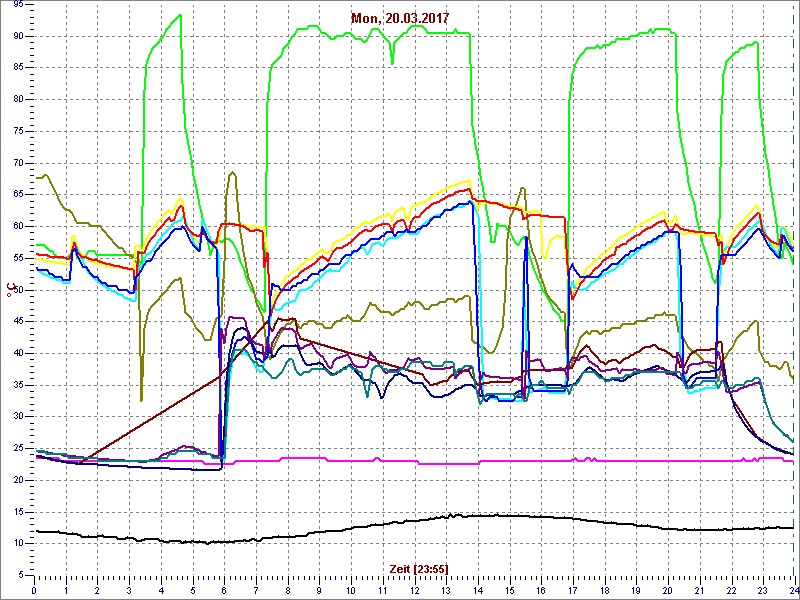Click the date title Mon, 20.03.2017
The width and height of the screenshot is (800, 600).
coord(400,18)
